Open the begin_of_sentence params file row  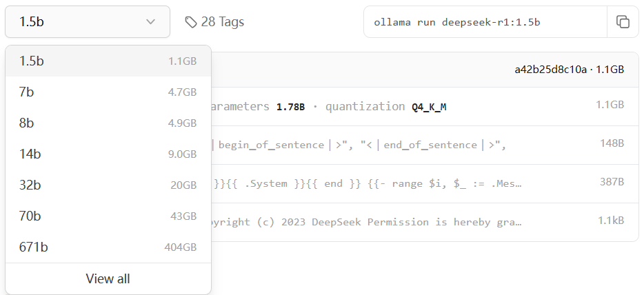pyautogui.click(x=414, y=145)
